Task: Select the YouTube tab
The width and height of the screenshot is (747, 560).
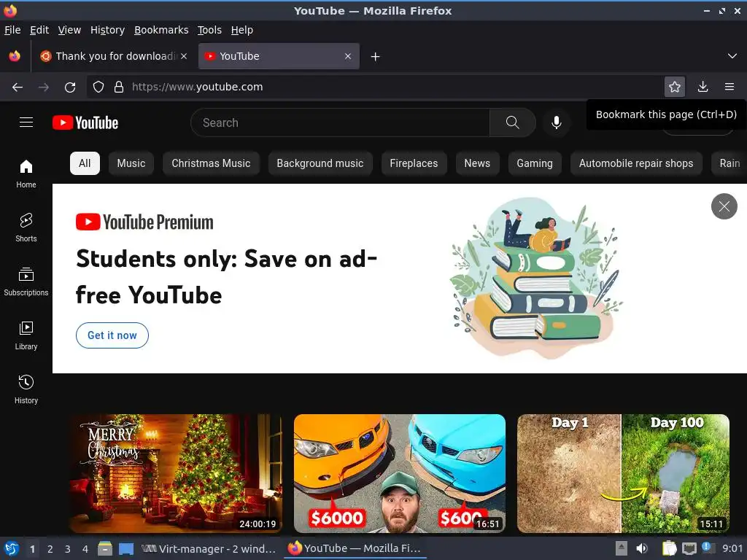Action: click(279, 56)
